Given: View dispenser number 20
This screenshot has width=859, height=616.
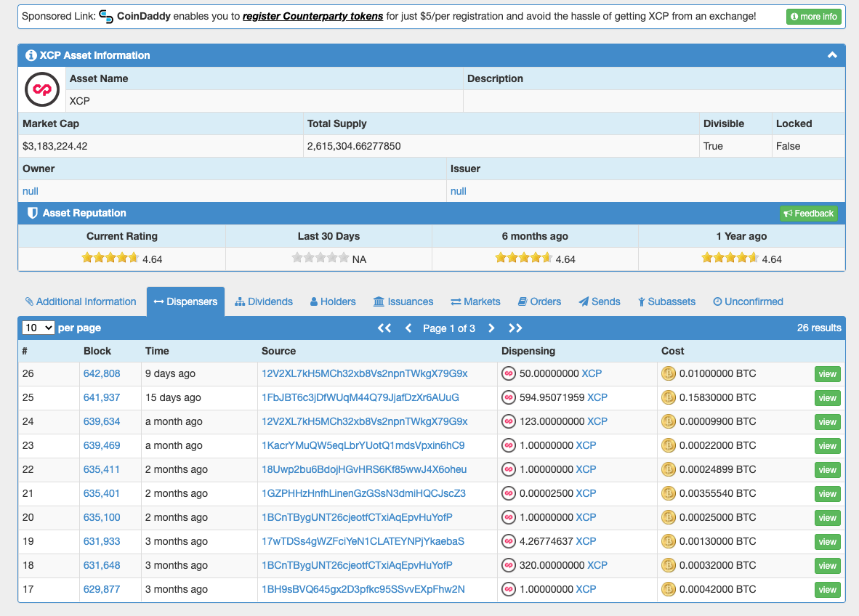Looking at the screenshot, I should [827, 518].
